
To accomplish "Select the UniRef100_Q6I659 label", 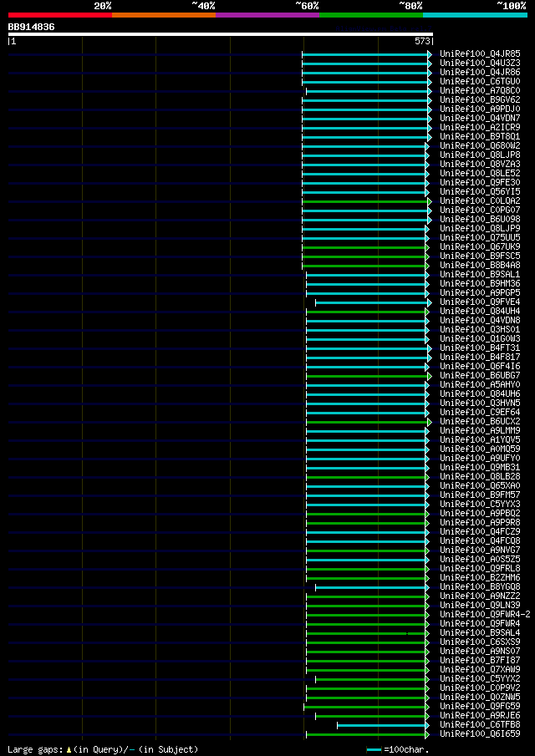I will tap(480, 733).
